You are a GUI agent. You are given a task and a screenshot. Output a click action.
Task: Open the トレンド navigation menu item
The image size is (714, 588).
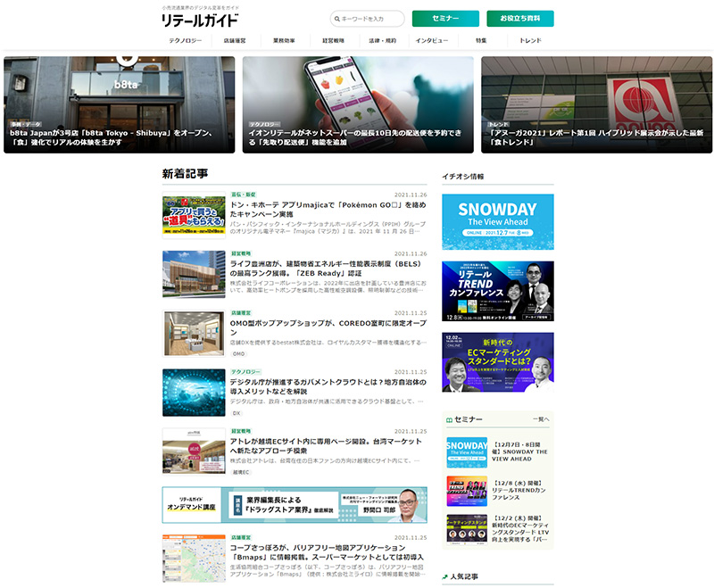click(530, 41)
